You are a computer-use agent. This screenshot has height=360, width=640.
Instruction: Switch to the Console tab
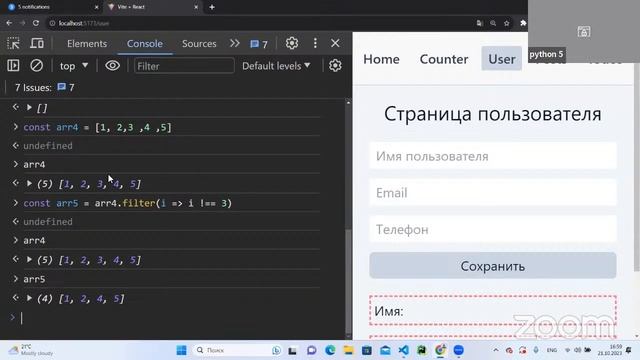click(144, 44)
